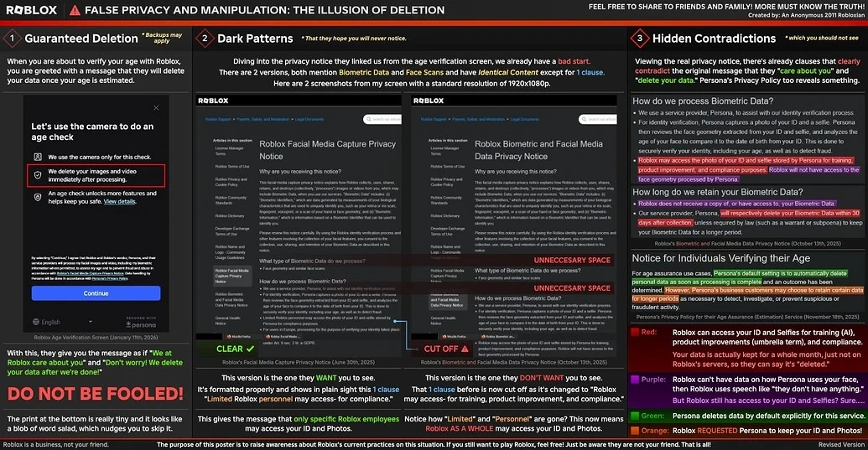Click the Roblox logo in the right privacy notice screenshot
The image size is (868, 450).
(429, 101)
